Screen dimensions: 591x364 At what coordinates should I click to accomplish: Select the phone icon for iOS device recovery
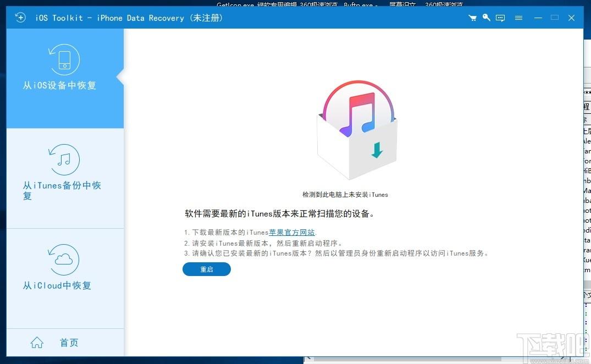click(x=64, y=59)
